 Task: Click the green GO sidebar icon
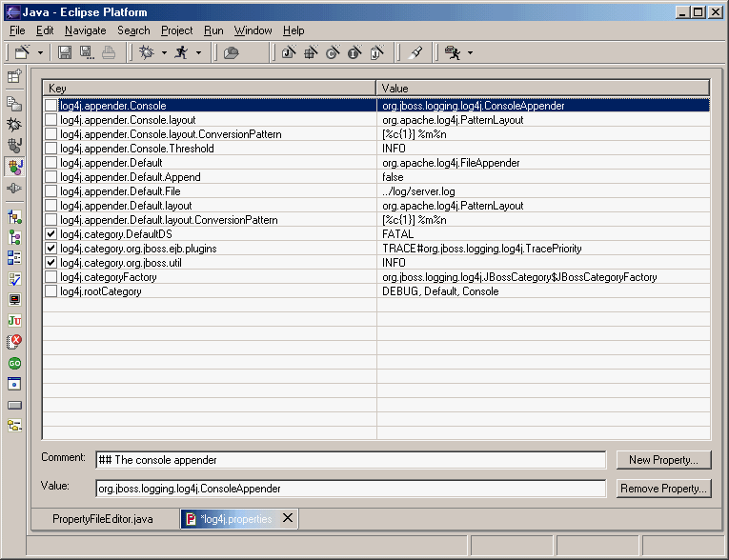click(x=14, y=363)
